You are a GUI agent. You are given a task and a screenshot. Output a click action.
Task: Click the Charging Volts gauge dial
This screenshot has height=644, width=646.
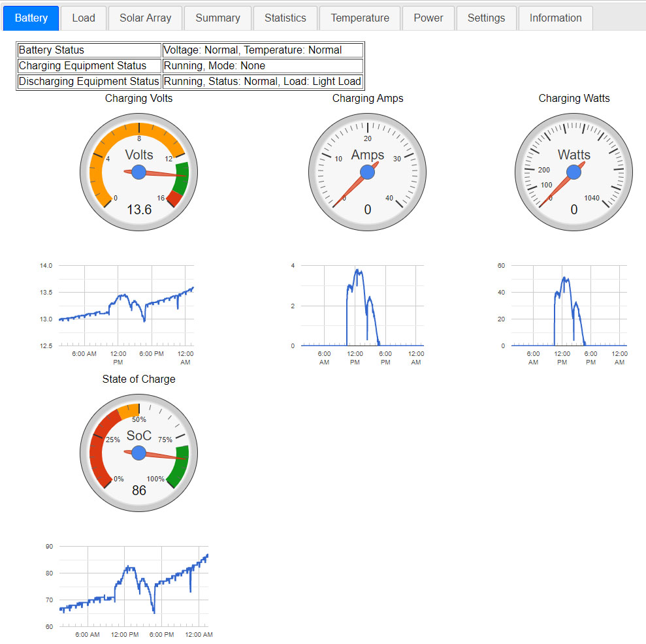pyautogui.click(x=139, y=172)
